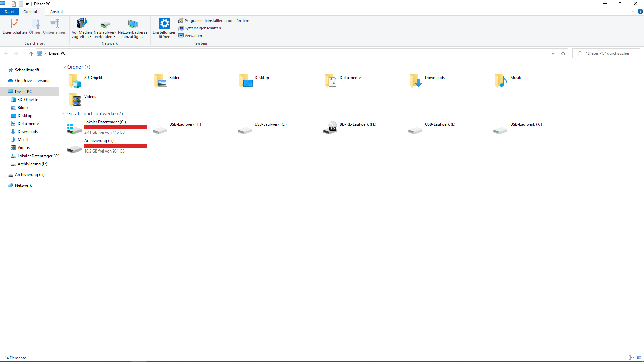This screenshot has width=644, height=362.
Task: Switch to large icons view in status bar
Action: (639, 358)
